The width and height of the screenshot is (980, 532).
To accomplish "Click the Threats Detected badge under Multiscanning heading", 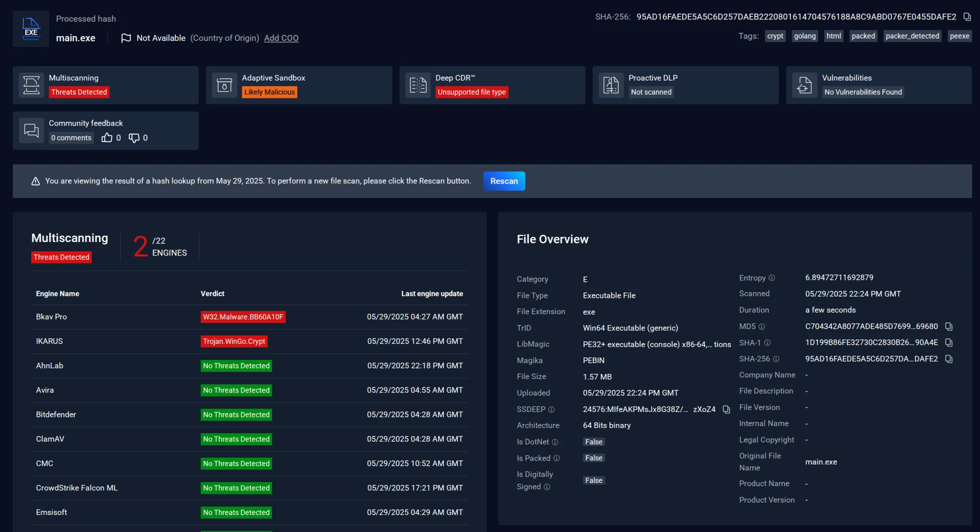I will coord(61,257).
